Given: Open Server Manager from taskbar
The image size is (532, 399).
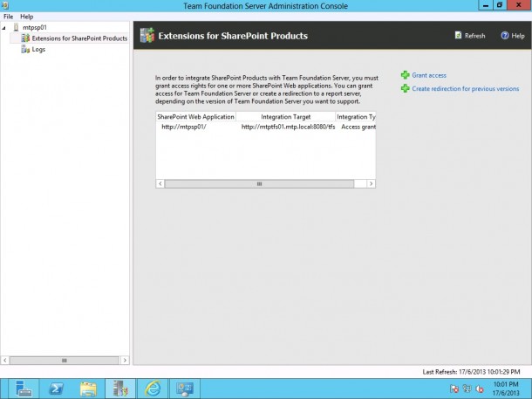Looking at the screenshot, I should point(24,389).
